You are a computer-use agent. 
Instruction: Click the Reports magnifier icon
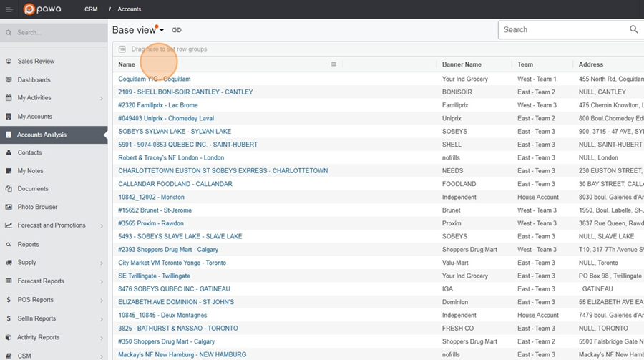click(9, 245)
